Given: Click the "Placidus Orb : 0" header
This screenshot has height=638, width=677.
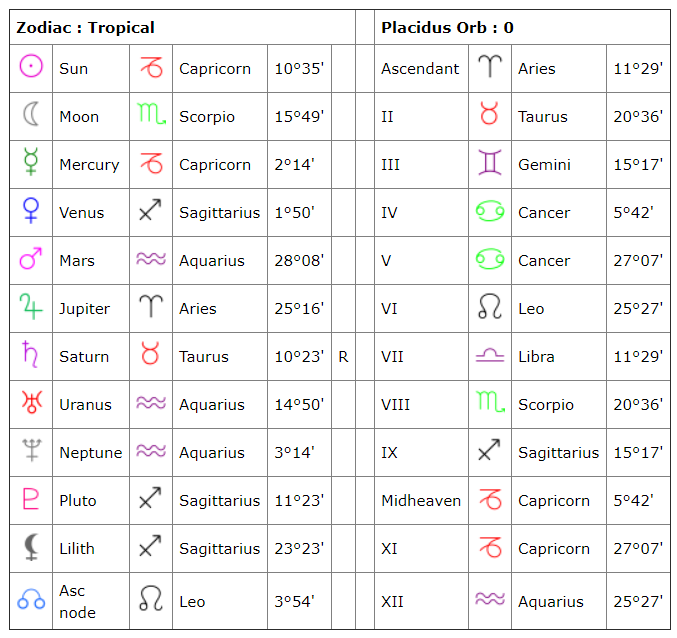Looking at the screenshot, I should click(x=447, y=28).
